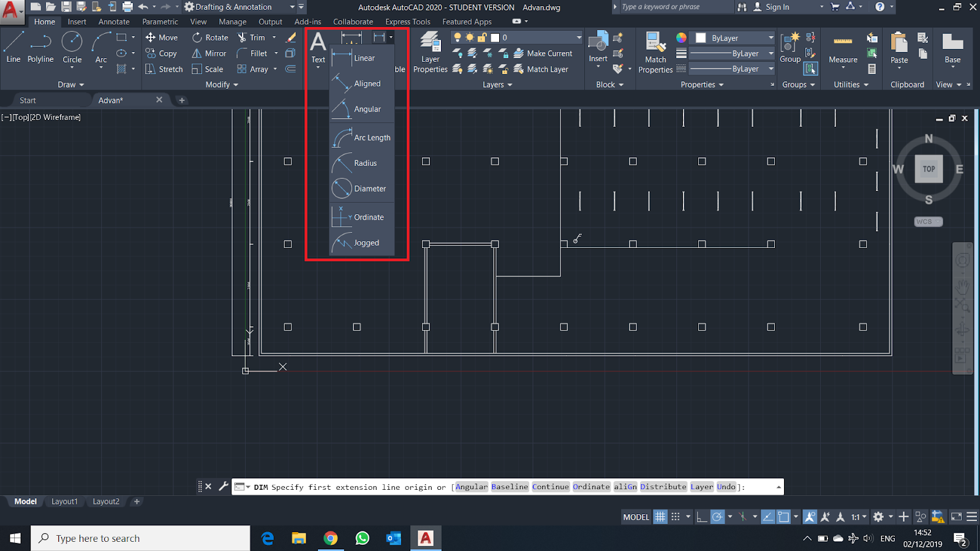
Task: Click the Undo arrow in Quick Access toolbar
Action: pos(143,7)
